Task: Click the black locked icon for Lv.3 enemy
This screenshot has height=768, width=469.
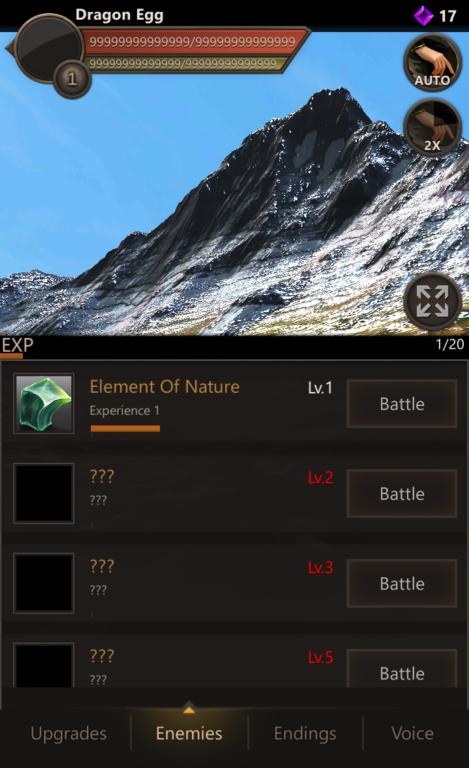Action: (44, 583)
